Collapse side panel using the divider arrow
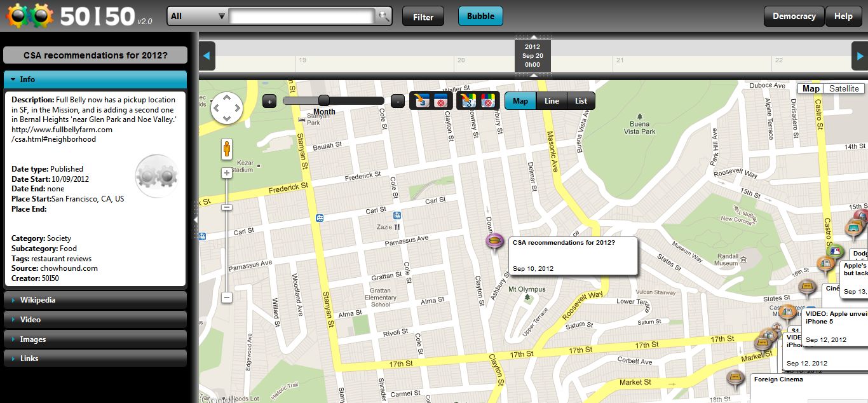 (196, 219)
